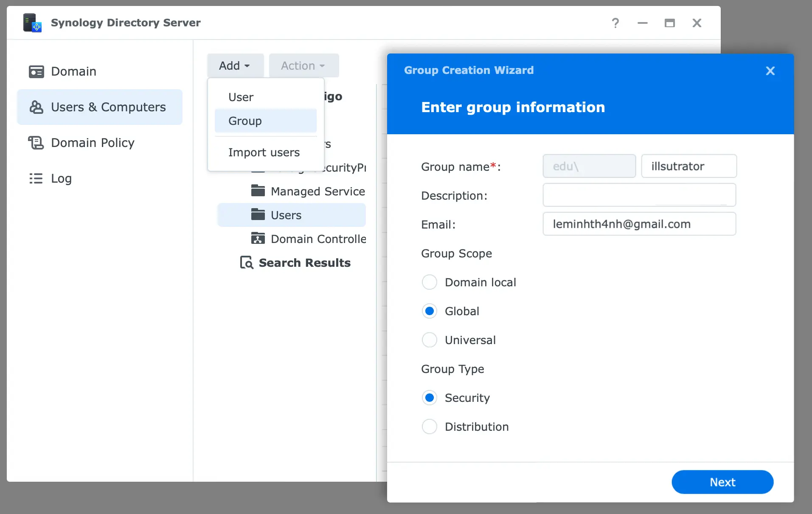Image resolution: width=812 pixels, height=514 pixels.
Task: Select the Domain local scope radio button
Action: (x=430, y=282)
